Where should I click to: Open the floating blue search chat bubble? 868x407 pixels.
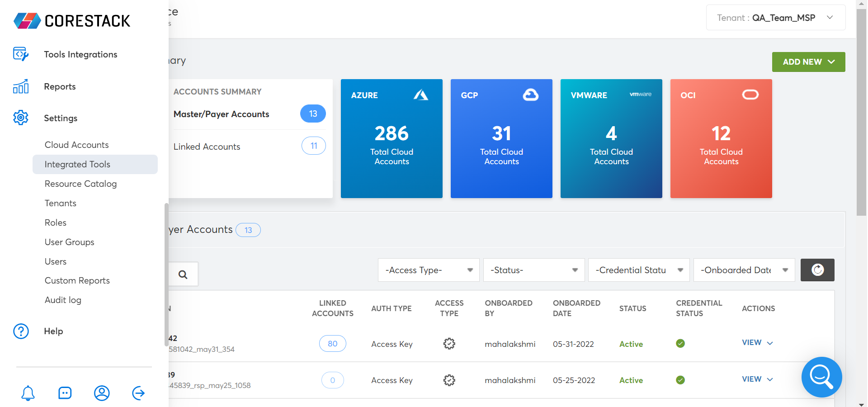point(821,377)
